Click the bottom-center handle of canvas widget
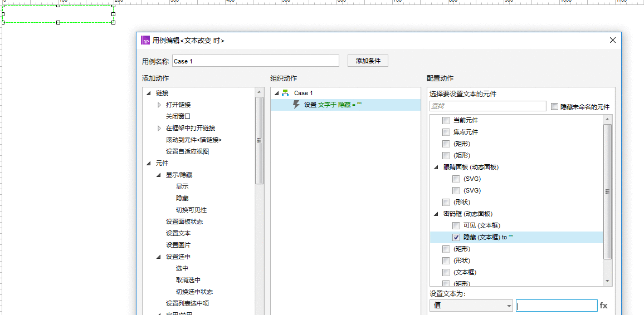 pyautogui.click(x=58, y=23)
